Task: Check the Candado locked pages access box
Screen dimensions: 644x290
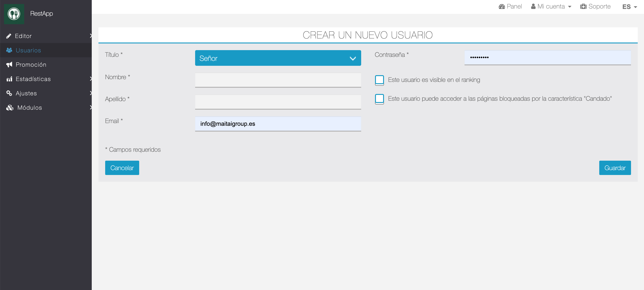Action: pos(379,99)
